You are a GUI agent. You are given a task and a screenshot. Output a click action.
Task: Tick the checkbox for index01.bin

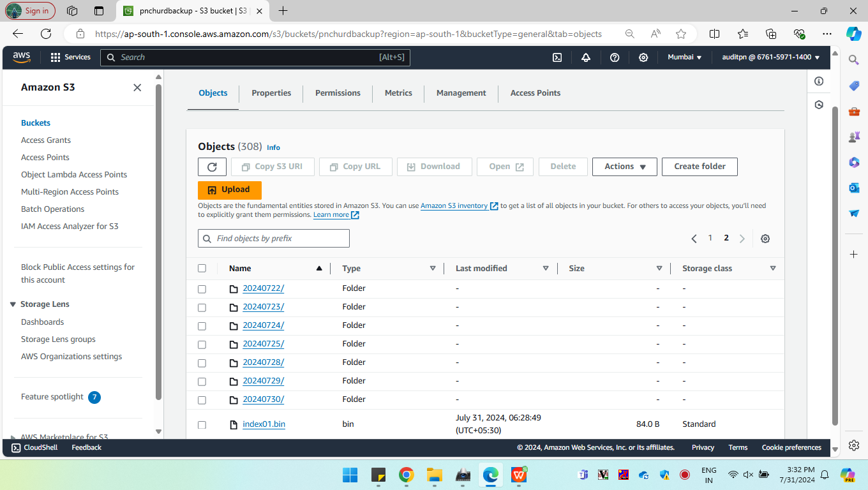(x=202, y=425)
